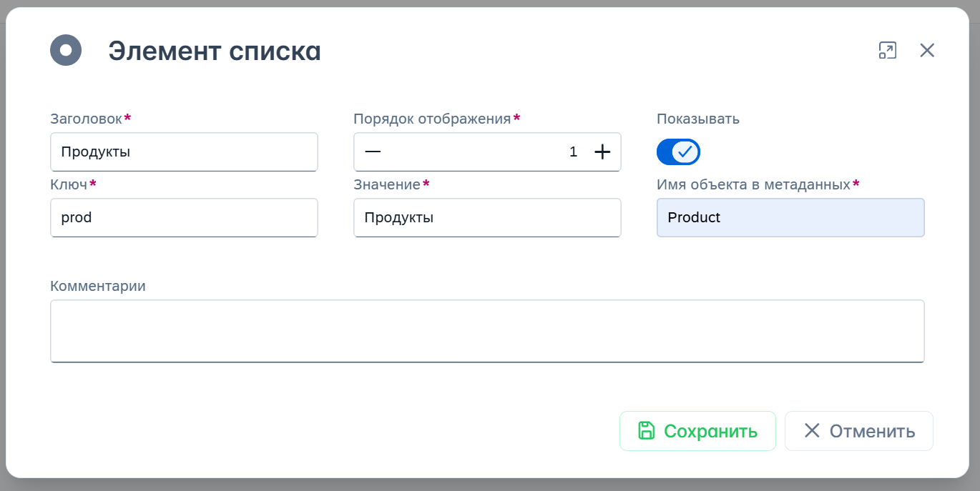The height and width of the screenshot is (491, 980).
Task: Click the Порядок отображения label
Action: pyautogui.click(x=432, y=119)
